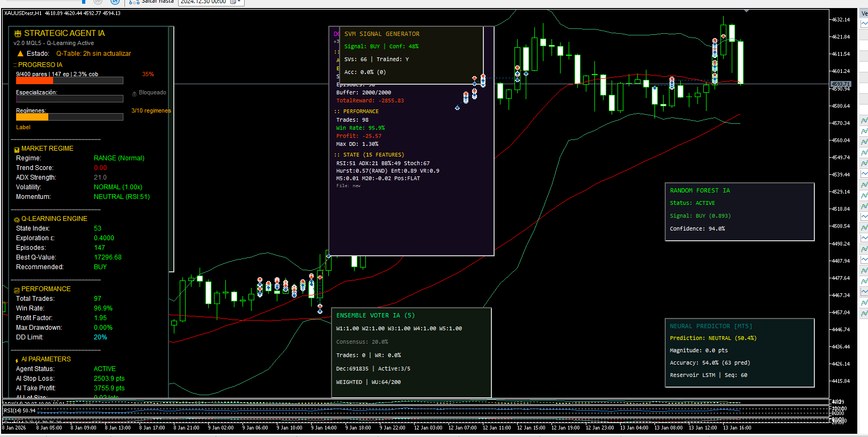Click the 2024.12.30 00:00 date input field
The height and width of the screenshot is (437, 868).
(x=203, y=2)
